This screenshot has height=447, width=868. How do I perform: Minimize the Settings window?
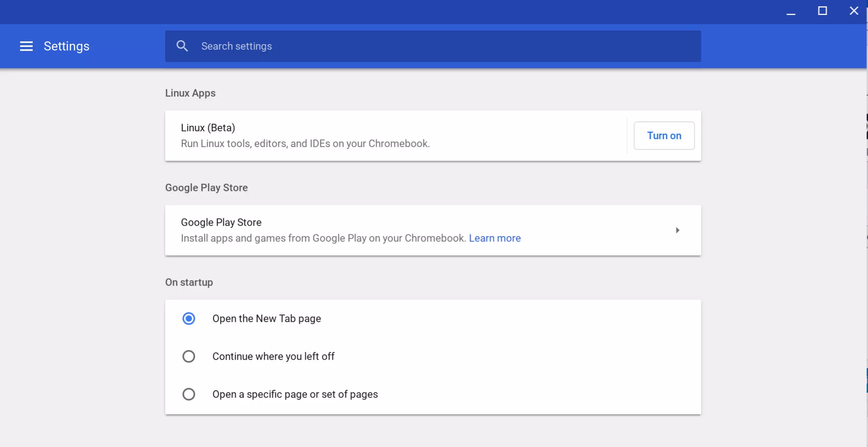click(x=791, y=12)
